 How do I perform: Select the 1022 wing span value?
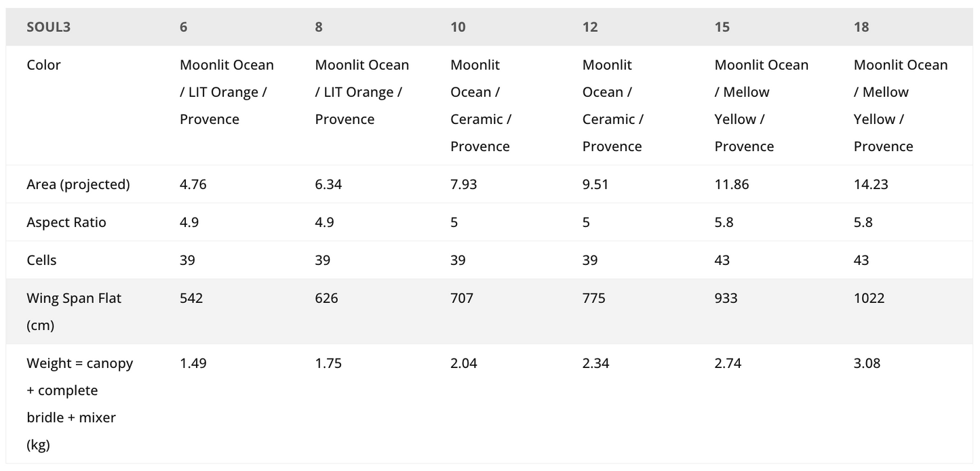(x=869, y=298)
